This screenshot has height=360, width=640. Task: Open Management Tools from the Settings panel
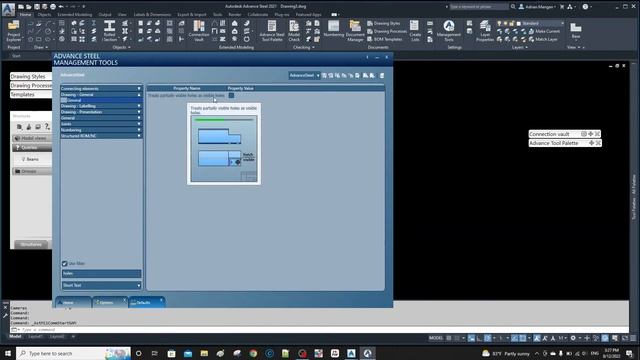tap(449, 31)
